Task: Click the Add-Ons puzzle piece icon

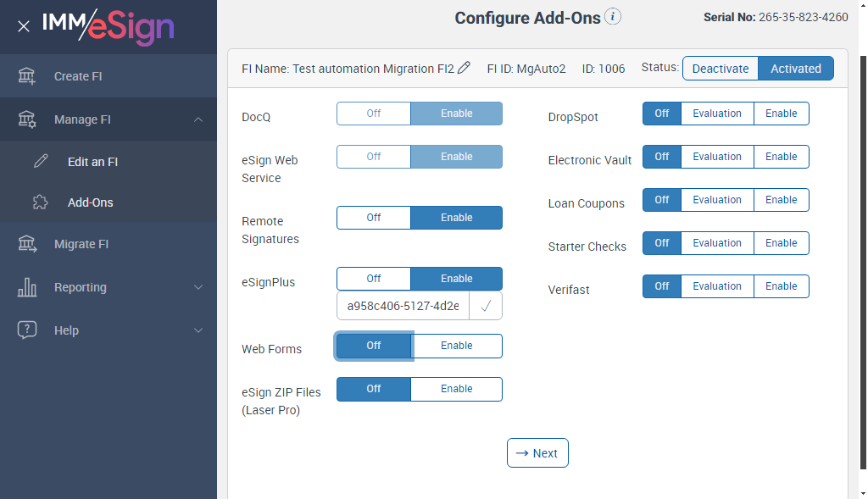Action: tap(40, 202)
